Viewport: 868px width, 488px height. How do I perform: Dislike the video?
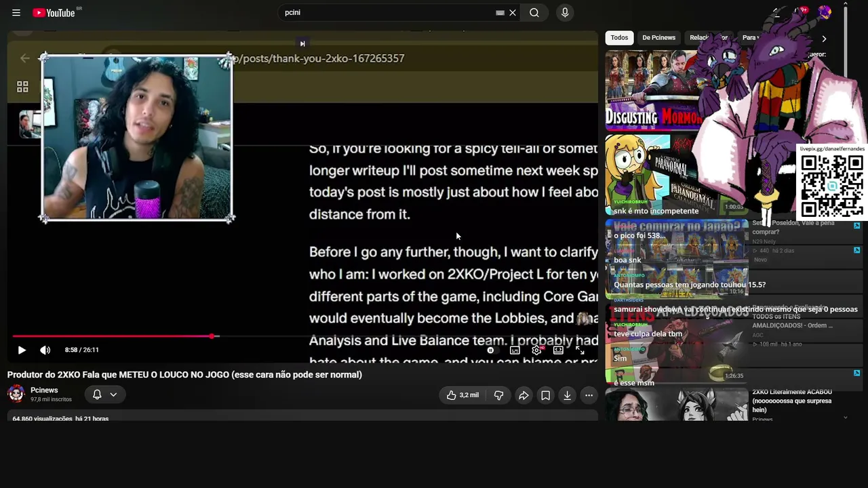pyautogui.click(x=498, y=395)
